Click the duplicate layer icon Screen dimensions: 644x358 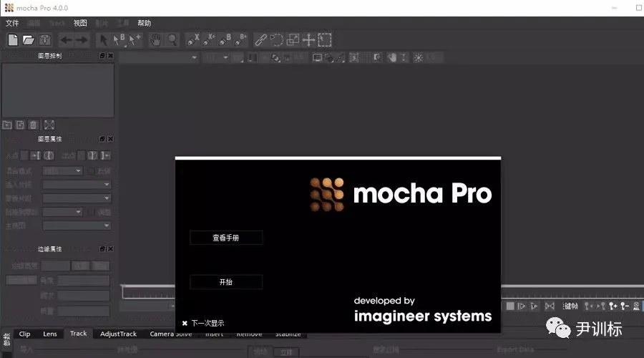tap(20, 125)
